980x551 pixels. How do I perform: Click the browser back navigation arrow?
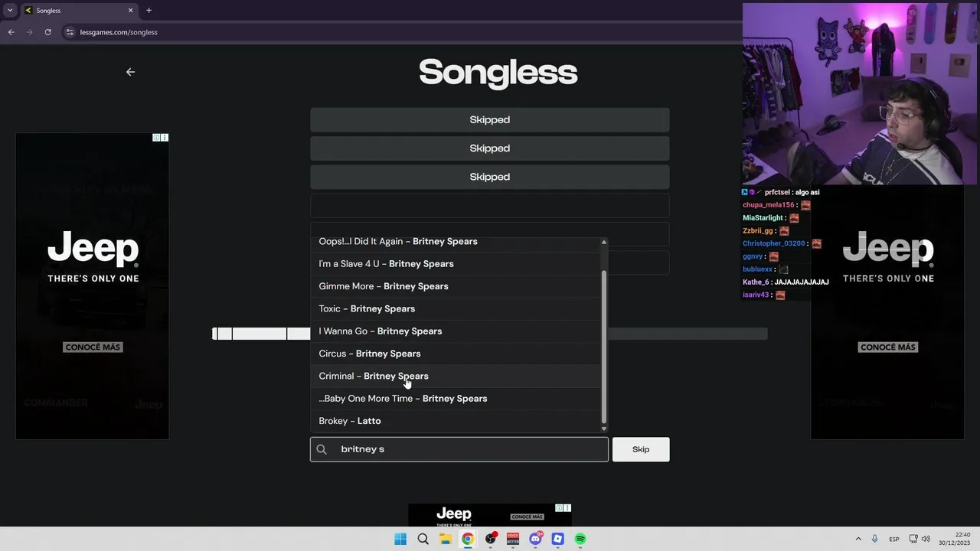coord(11,32)
